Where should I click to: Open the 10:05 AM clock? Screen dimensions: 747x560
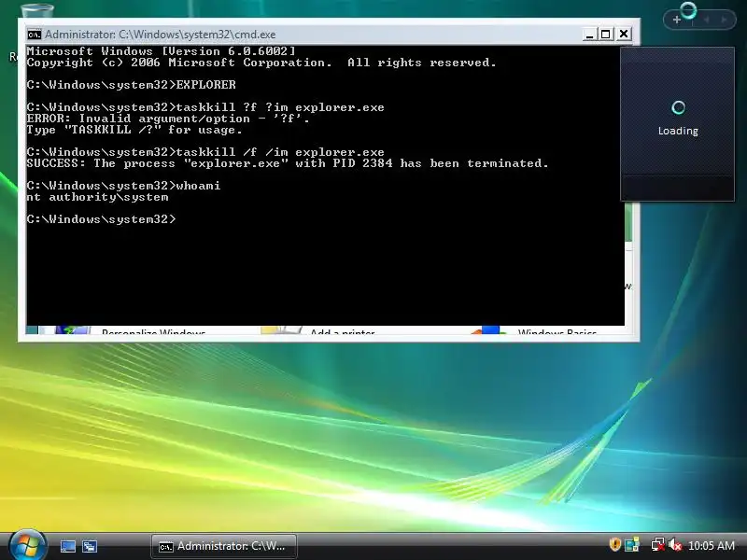tap(712, 546)
